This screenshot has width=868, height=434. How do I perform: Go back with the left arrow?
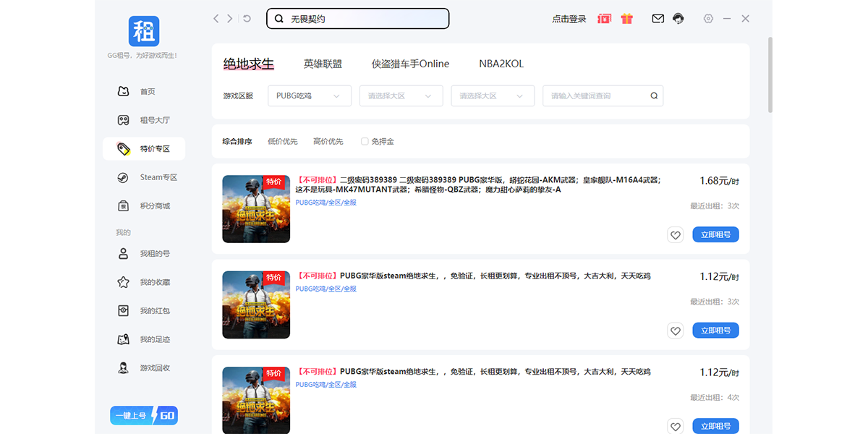216,19
